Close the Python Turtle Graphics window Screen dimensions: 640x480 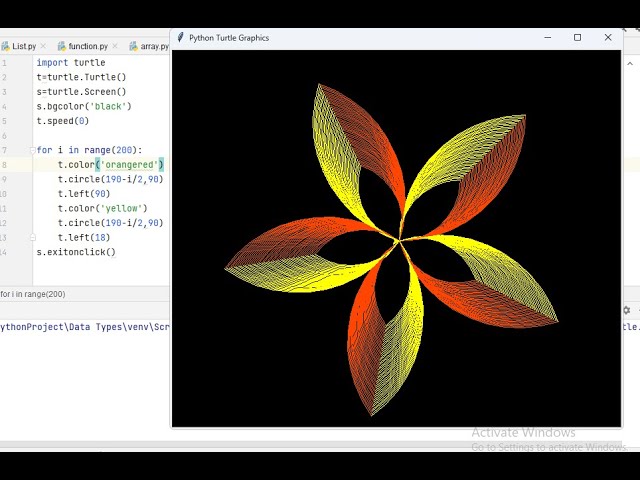coord(608,38)
